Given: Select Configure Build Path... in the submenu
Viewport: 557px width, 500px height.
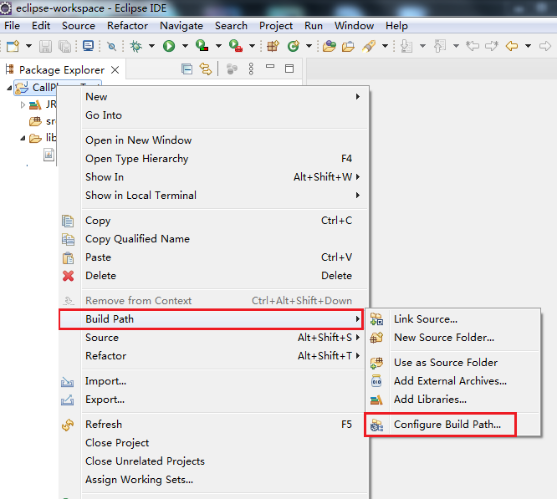Looking at the screenshot, I should pos(447,424).
